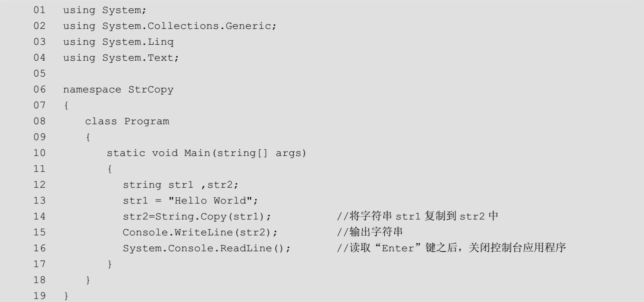Click line number 01 in the listing

pos(39,10)
